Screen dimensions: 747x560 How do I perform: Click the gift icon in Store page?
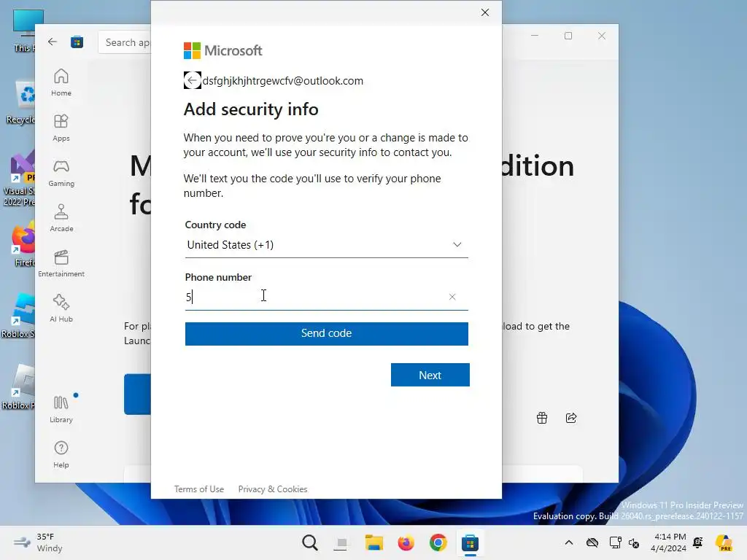click(x=542, y=418)
